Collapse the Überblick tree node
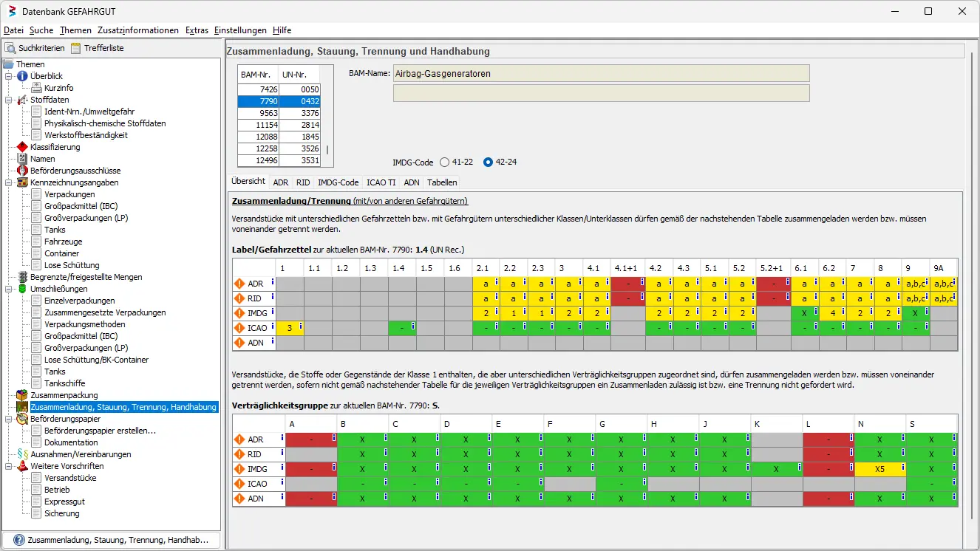980x551 pixels. click(9, 76)
